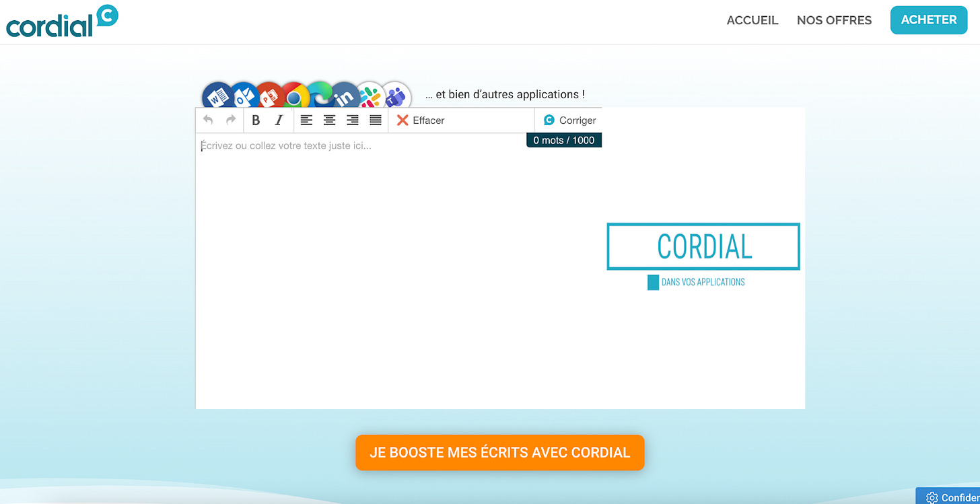Click the text '… et bien d'autres applications !'
This screenshot has width=980, height=504.
(505, 95)
